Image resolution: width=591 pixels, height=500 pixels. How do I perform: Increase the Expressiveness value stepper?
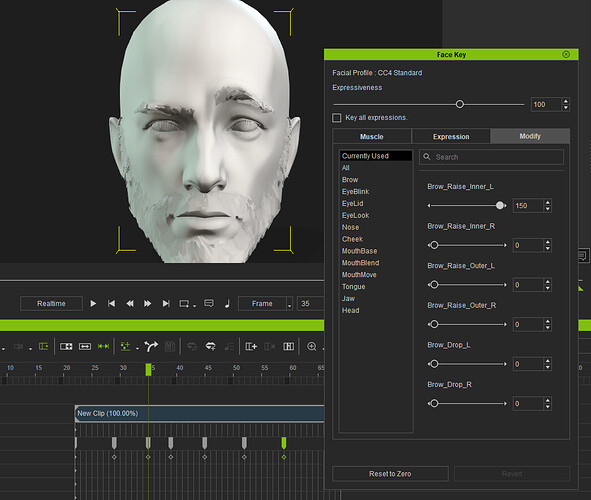coord(565,101)
